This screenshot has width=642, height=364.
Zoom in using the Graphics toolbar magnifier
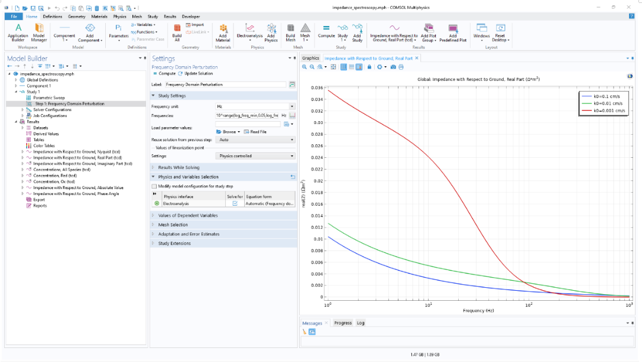click(x=304, y=67)
